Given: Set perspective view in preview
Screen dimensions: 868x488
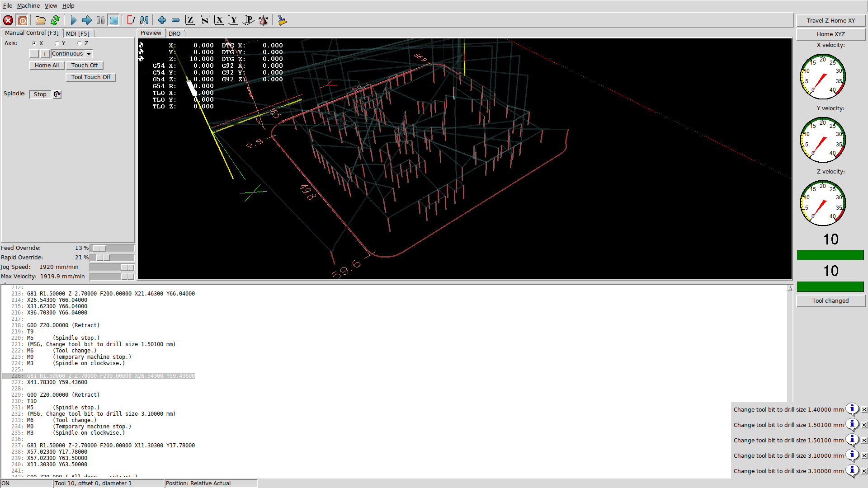Looking at the screenshot, I should [x=249, y=20].
